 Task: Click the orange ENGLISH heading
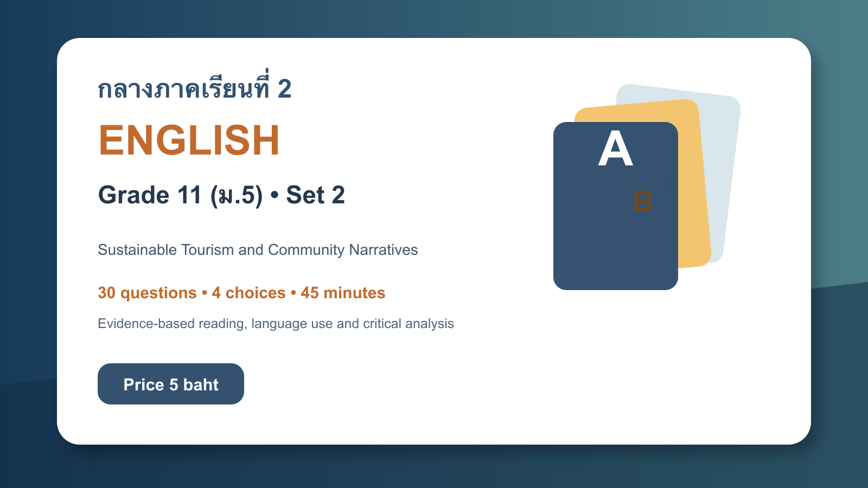point(189,140)
